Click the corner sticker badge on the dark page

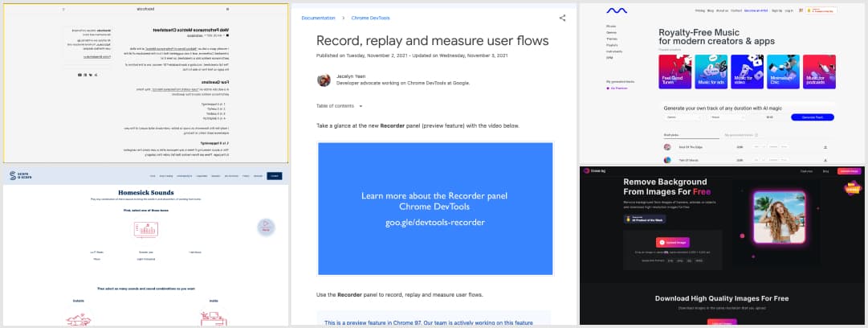tap(853, 188)
